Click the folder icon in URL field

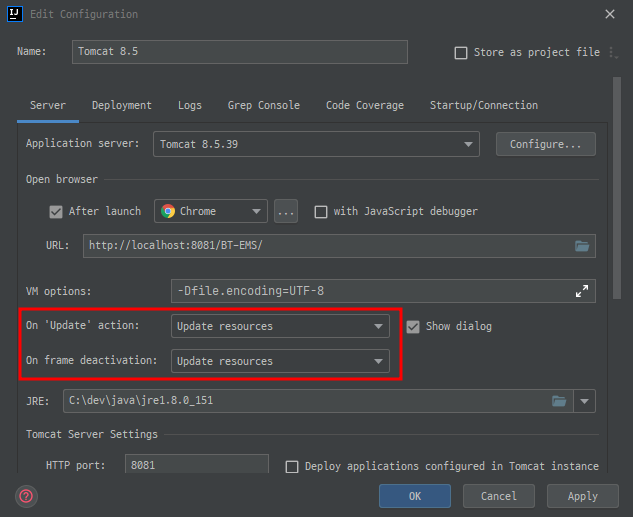[x=582, y=246]
